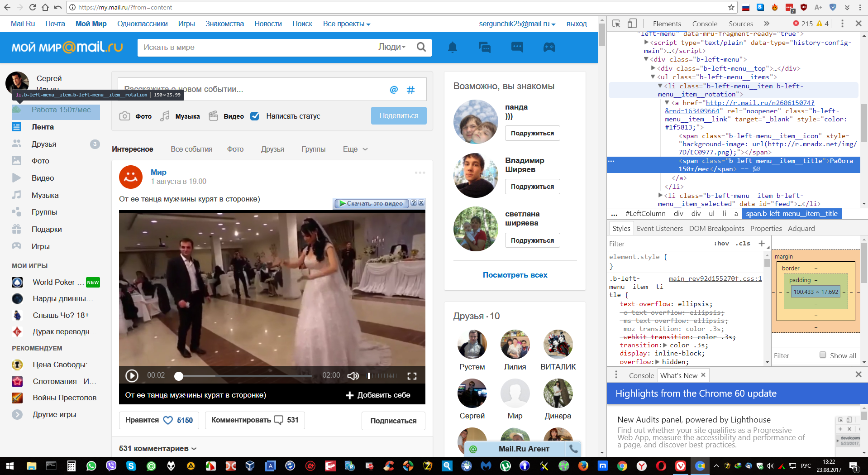Open the Люди search filter dropdown
The width and height of the screenshot is (868, 475).
pos(391,47)
